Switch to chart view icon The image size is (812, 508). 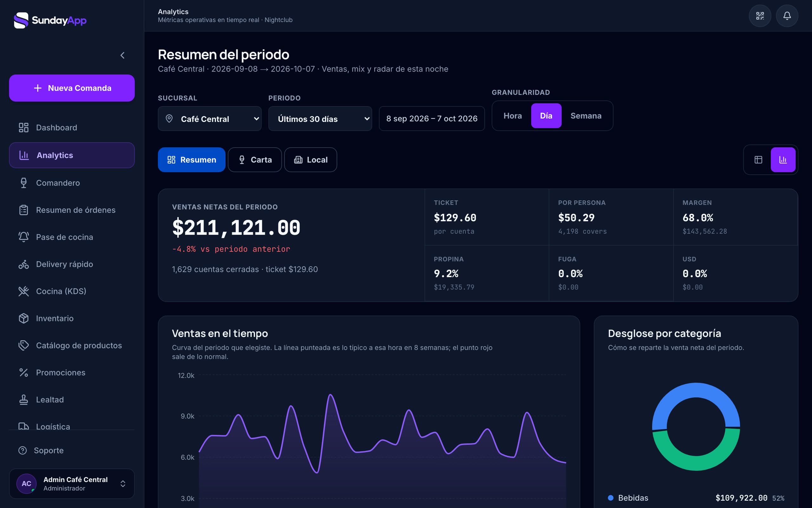(783, 160)
